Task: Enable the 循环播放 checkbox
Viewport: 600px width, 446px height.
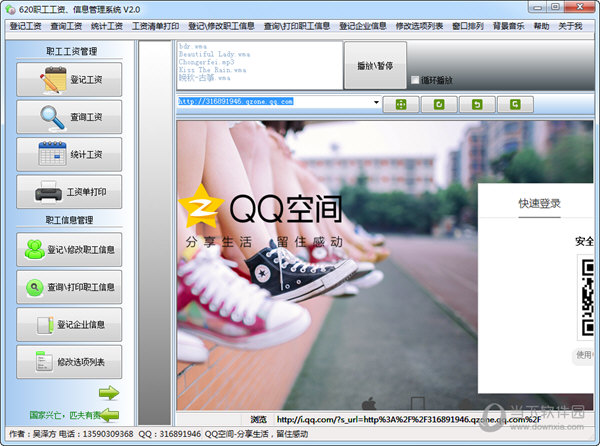Action: click(415, 80)
